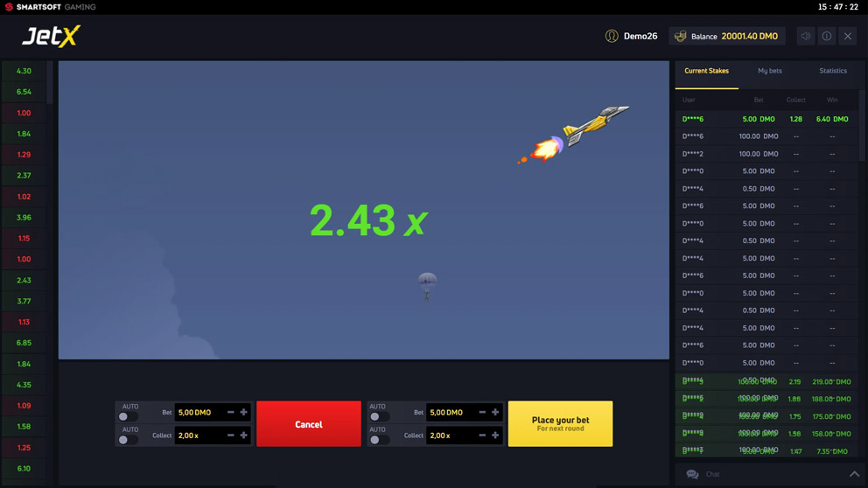The image size is (868, 488).
Task: Select the 6.54 result in the history list
Action: (24, 92)
